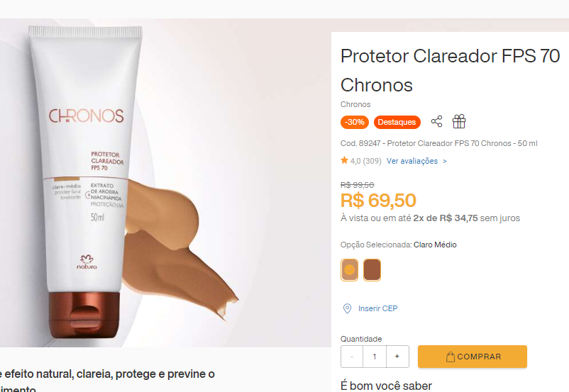Click the share icon
This screenshot has width=569, height=392.
(436, 121)
